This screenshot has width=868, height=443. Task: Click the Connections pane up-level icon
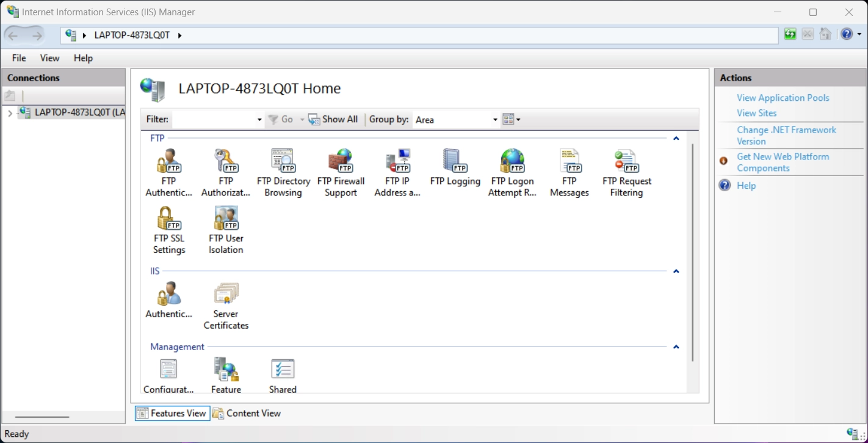click(10, 95)
